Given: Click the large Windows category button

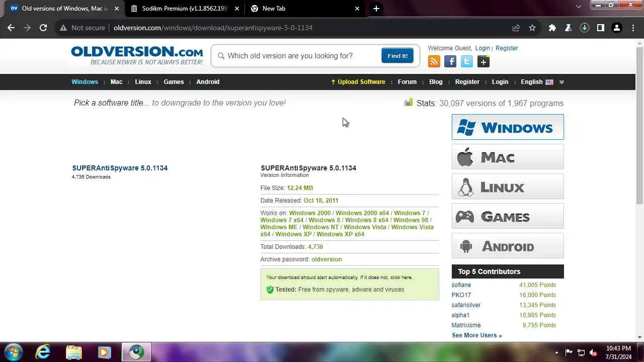Looking at the screenshot, I should pos(508,127).
